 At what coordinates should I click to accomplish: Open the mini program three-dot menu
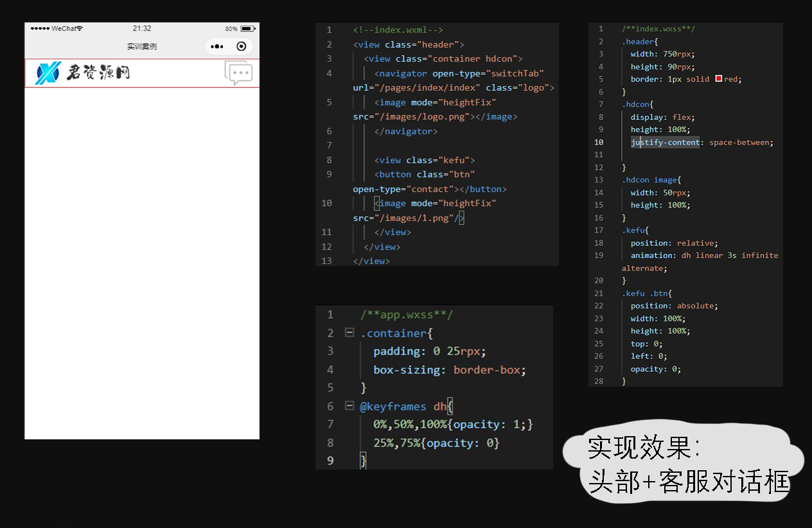pyautogui.click(x=217, y=46)
